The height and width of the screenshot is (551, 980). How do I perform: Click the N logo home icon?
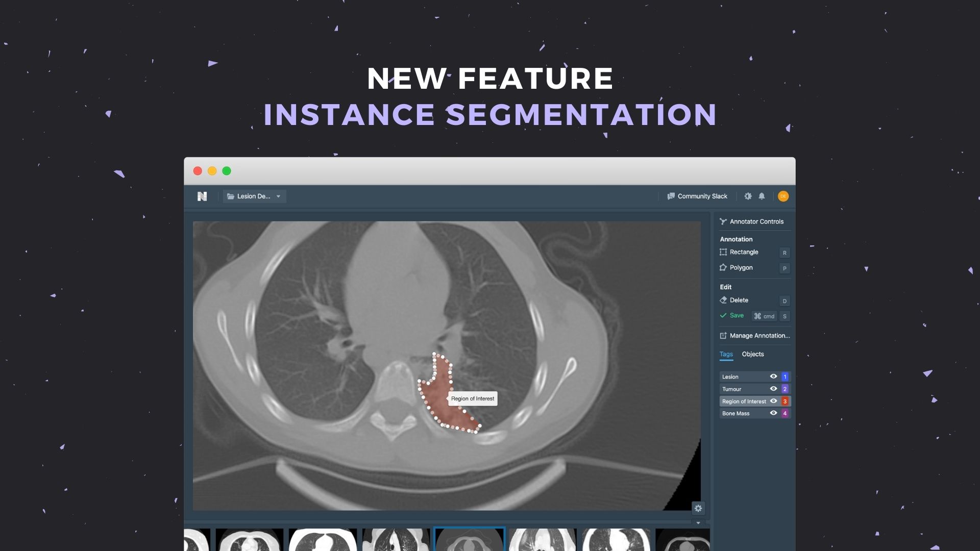[202, 196]
